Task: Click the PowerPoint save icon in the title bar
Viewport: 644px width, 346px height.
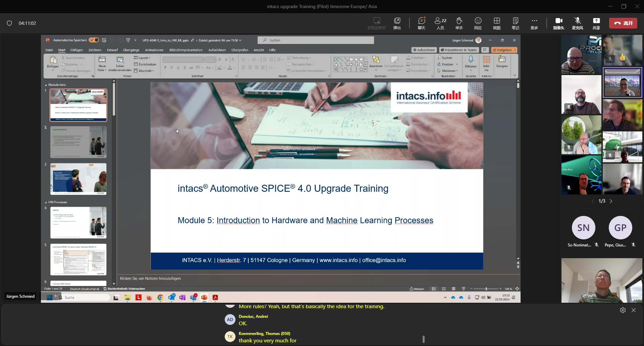Action: tap(104, 40)
